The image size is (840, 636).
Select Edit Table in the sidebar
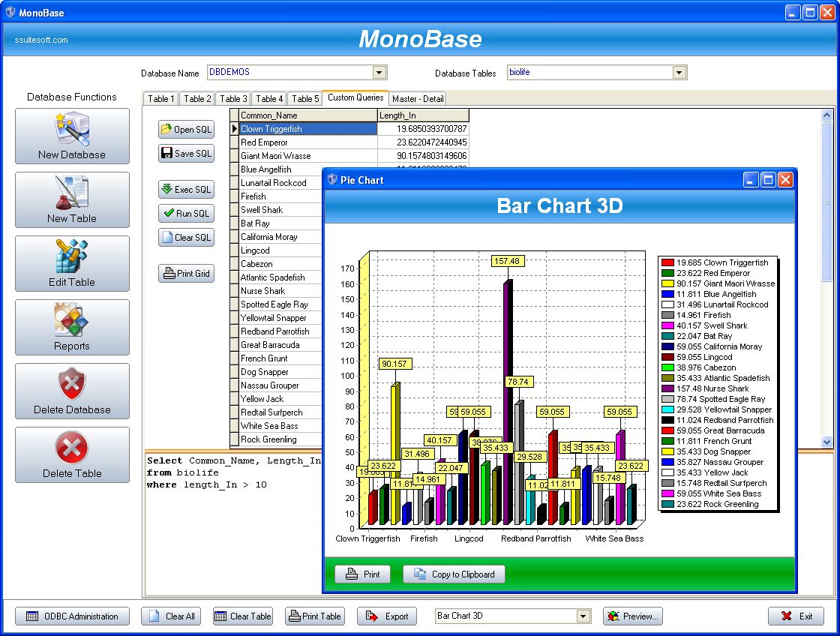point(71,264)
